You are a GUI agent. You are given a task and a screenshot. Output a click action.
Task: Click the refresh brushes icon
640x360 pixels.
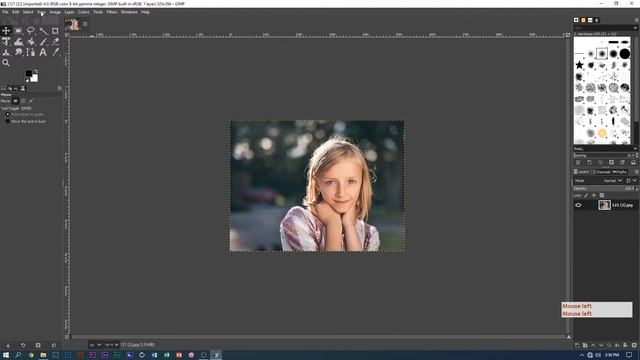tap(622, 162)
